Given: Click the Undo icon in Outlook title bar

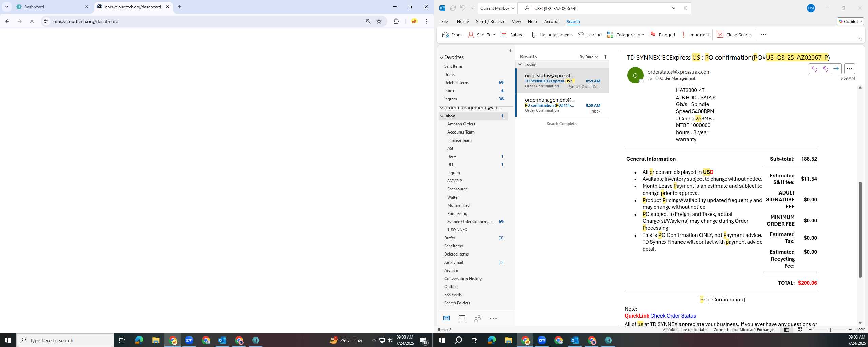Looking at the screenshot, I should pyautogui.click(x=463, y=8).
